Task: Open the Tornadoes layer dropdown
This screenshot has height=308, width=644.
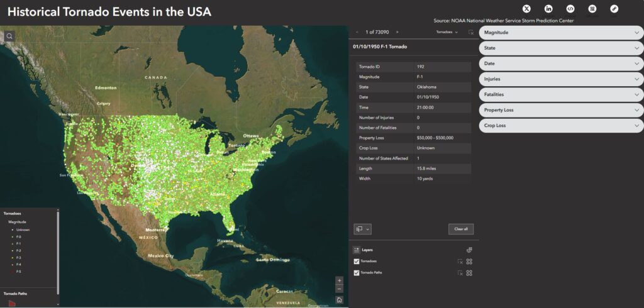Action: click(x=447, y=31)
